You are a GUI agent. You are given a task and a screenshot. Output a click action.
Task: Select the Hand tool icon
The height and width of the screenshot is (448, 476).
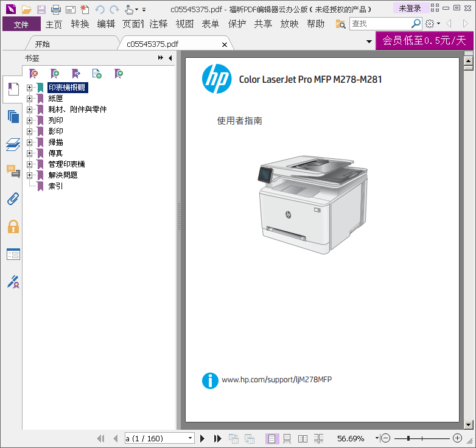[129, 10]
